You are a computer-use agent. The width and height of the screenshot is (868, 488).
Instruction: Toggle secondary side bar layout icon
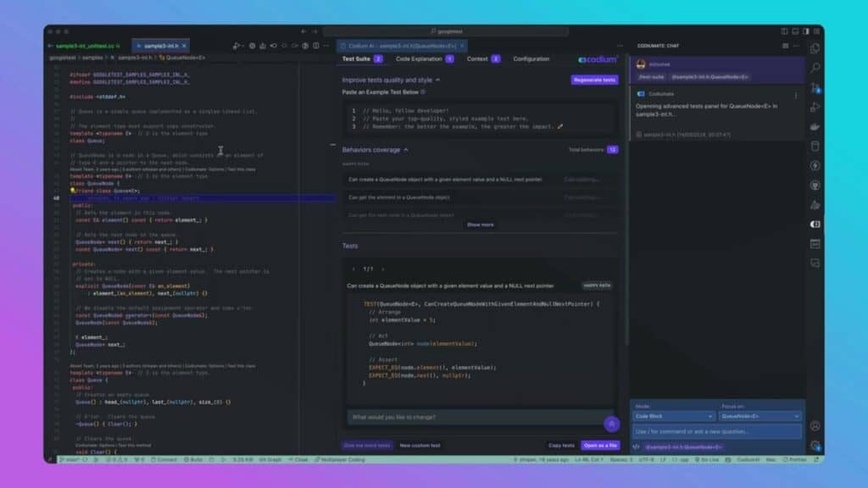click(x=806, y=31)
